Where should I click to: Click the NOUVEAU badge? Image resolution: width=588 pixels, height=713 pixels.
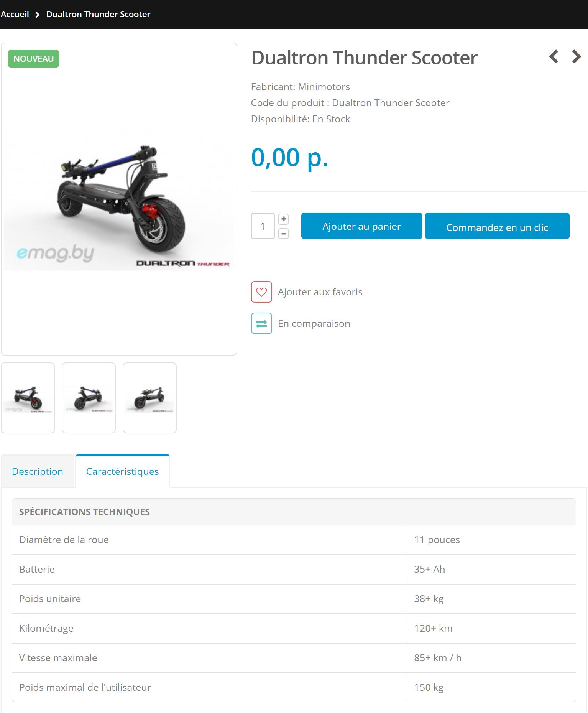pos(34,59)
